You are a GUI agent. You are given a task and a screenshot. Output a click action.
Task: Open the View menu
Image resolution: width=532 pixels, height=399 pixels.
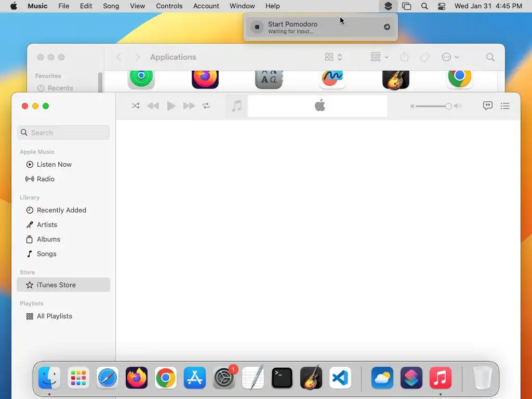[137, 6]
